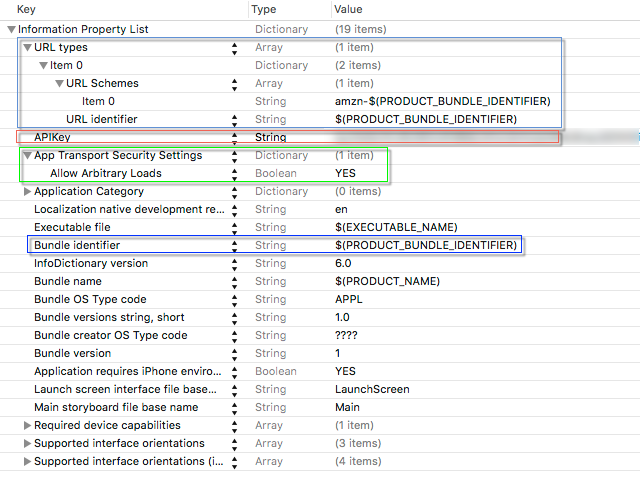
Task: Select the YES value of Allow Arbitrary Loads
Action: (x=345, y=174)
